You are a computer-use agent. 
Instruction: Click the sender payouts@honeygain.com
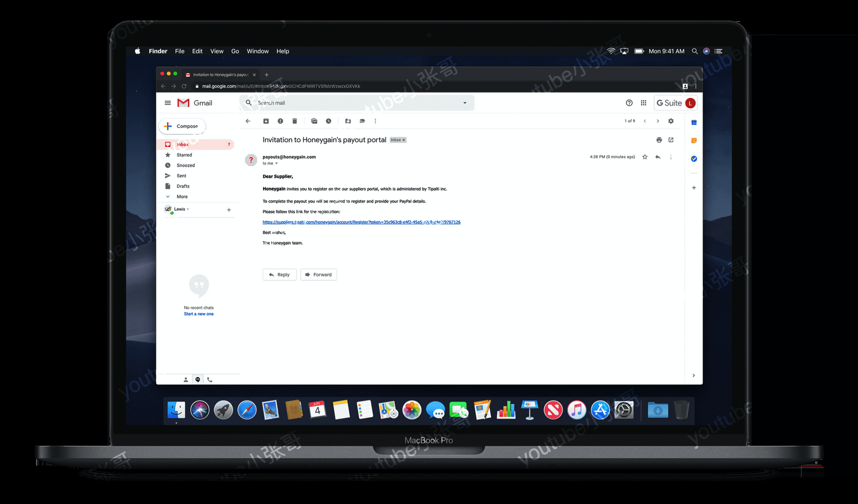tap(289, 157)
